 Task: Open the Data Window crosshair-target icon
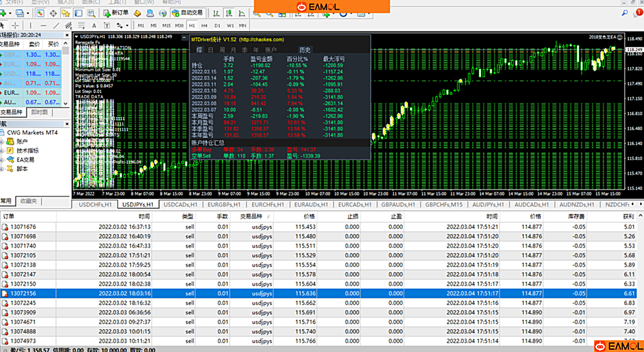pos(53,13)
